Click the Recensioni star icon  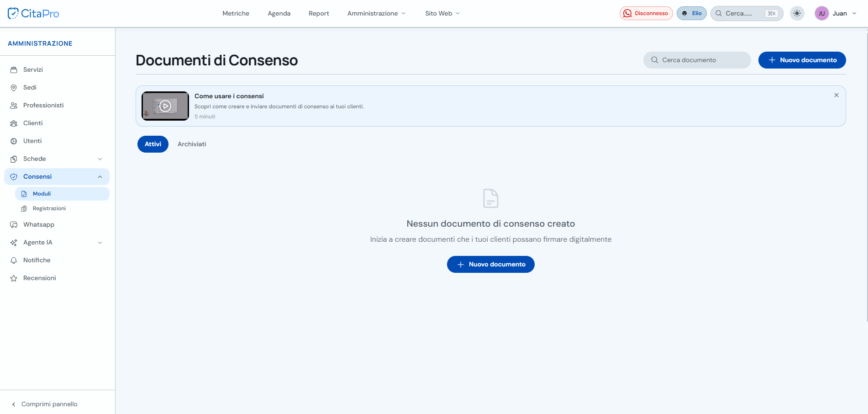pyautogui.click(x=14, y=278)
